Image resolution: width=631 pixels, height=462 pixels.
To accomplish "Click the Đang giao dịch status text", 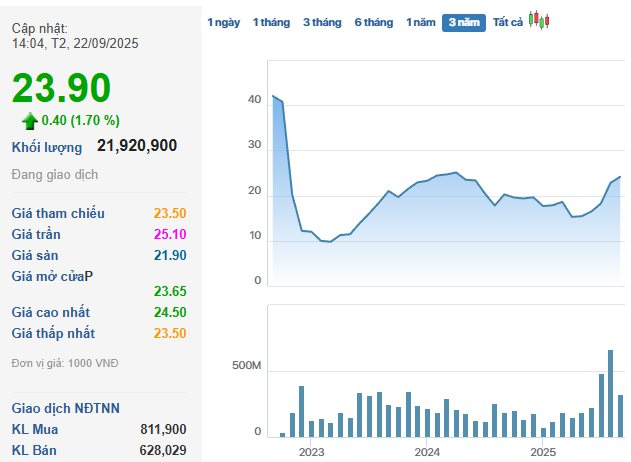I will (55, 174).
